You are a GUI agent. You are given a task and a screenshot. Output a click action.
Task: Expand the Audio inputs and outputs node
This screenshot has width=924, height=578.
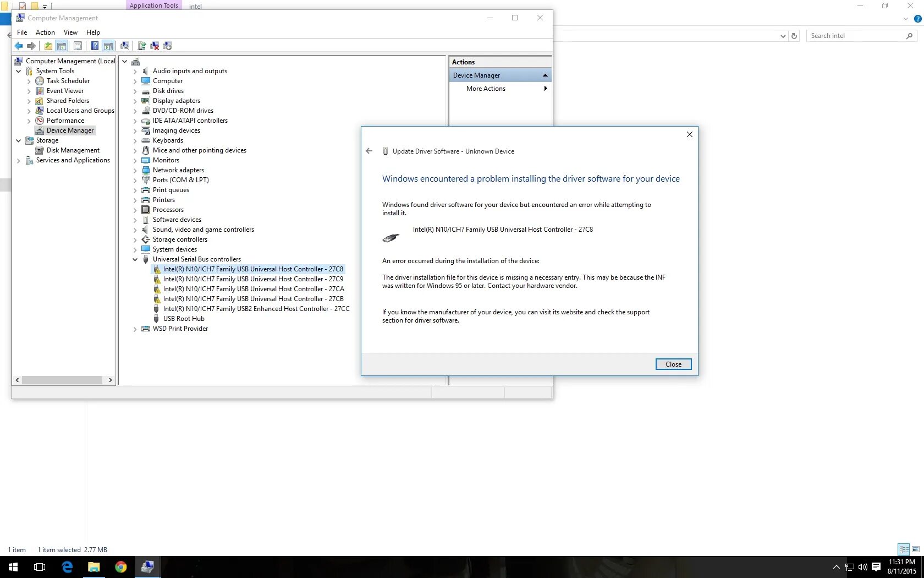135,72
